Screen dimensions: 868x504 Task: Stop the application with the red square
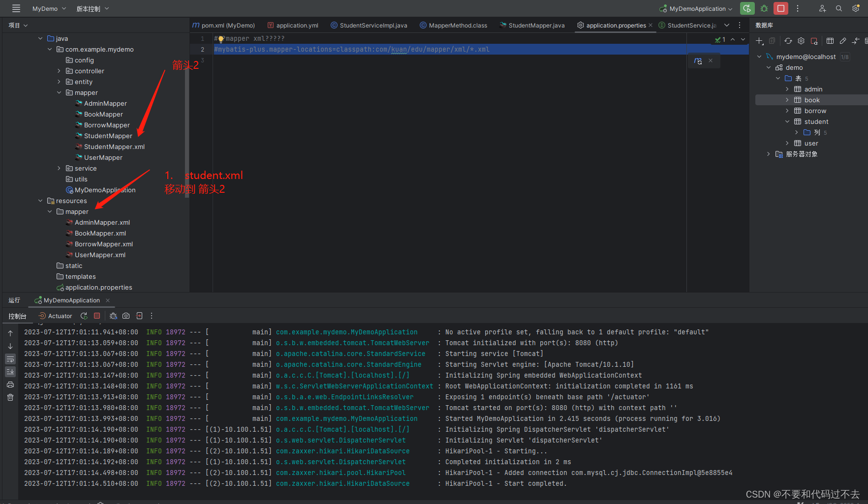point(780,8)
